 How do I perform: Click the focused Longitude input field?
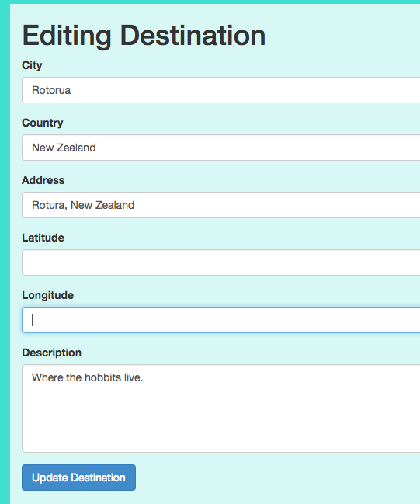click(x=221, y=320)
